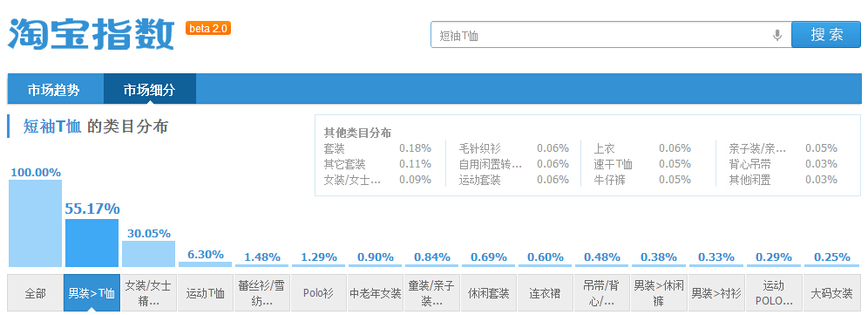Click the 搜索 search button
The image size is (868, 315).
pos(826,34)
